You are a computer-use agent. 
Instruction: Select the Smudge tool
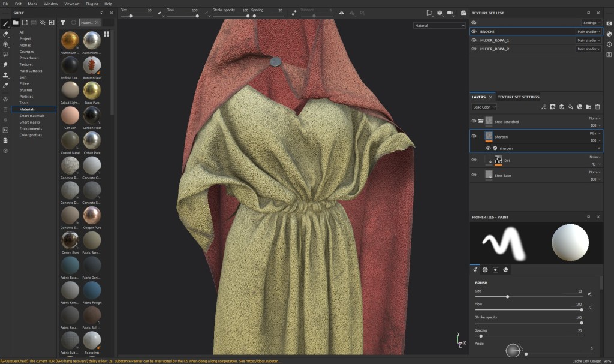pos(5,65)
